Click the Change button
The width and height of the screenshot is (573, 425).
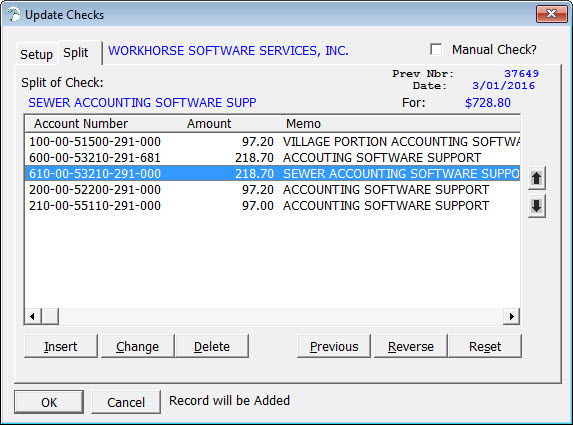pos(137,346)
